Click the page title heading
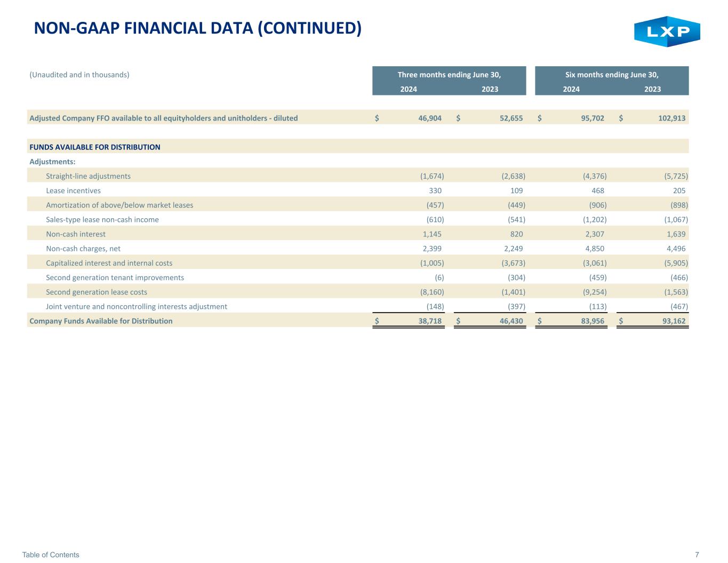This screenshot has height=563, width=728. [197, 28]
